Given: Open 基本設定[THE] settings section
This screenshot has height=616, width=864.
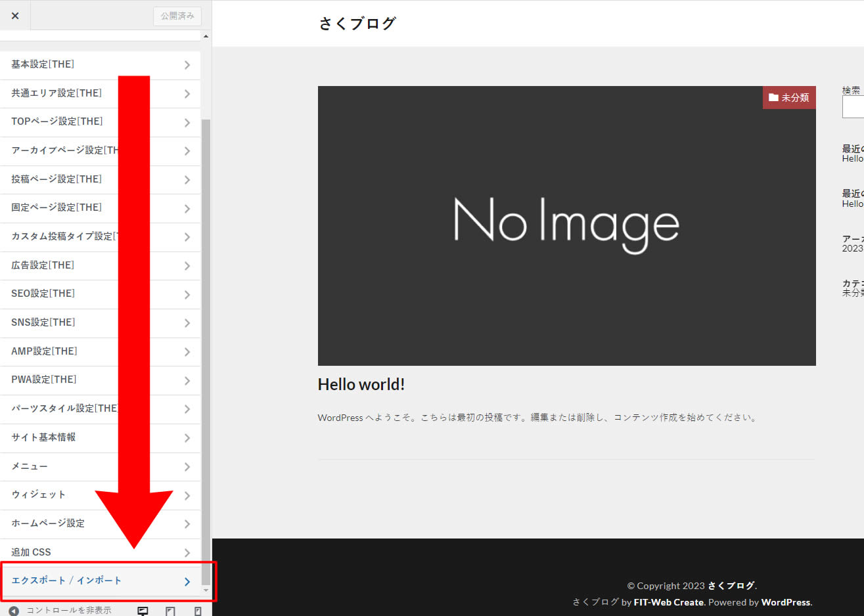Looking at the screenshot, I should point(100,64).
